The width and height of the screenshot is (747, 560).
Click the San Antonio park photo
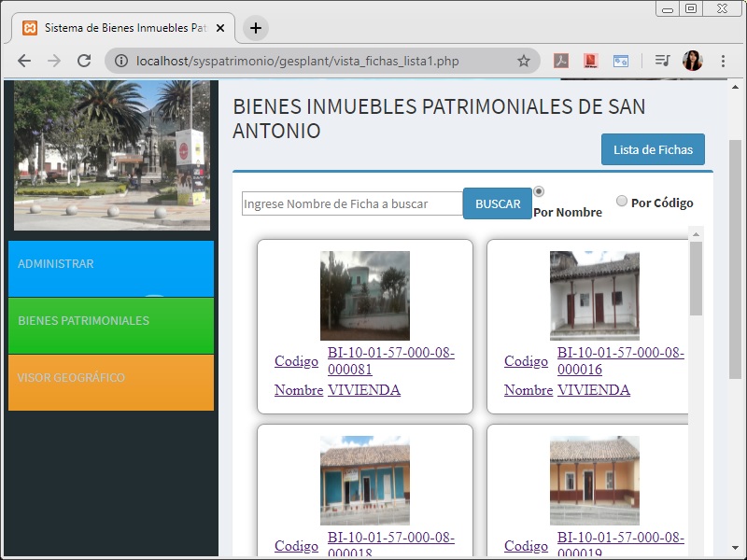tap(112, 155)
